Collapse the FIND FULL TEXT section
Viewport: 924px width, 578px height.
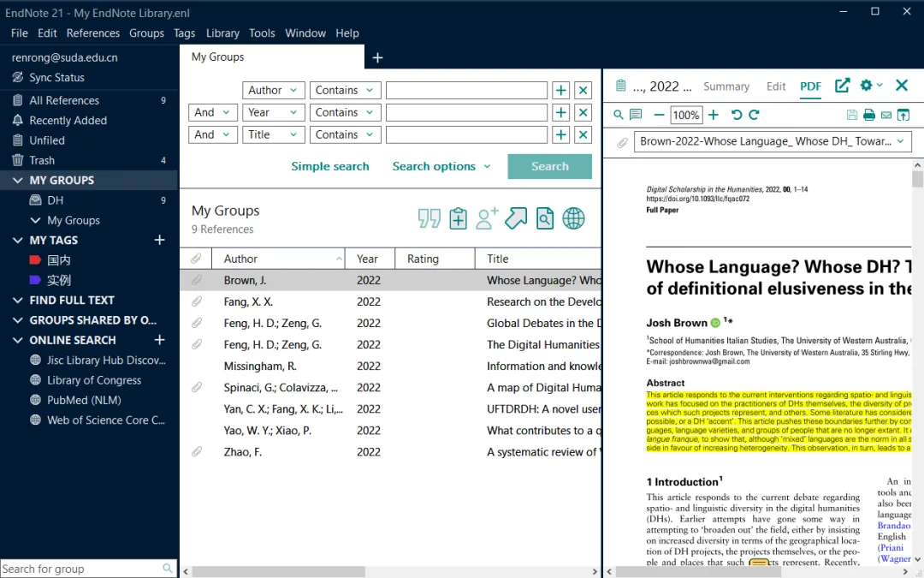click(18, 301)
